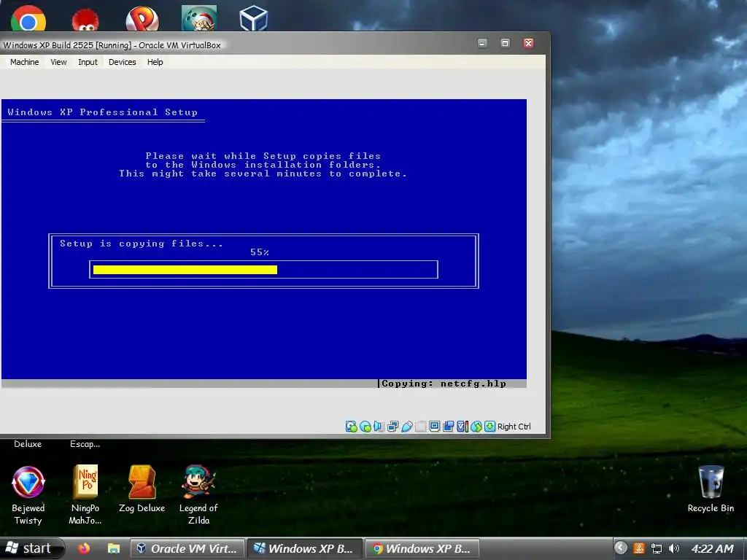Click the 55% progress text
The height and width of the screenshot is (560, 747).
[x=260, y=252]
